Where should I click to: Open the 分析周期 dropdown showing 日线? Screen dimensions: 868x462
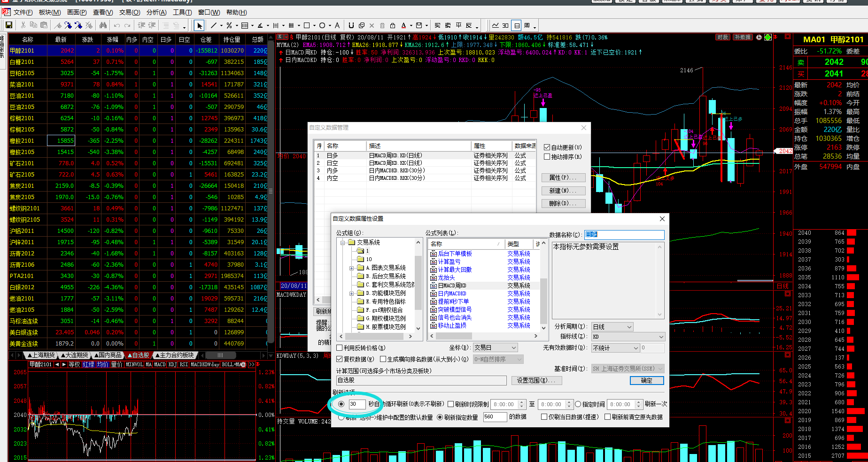point(612,327)
